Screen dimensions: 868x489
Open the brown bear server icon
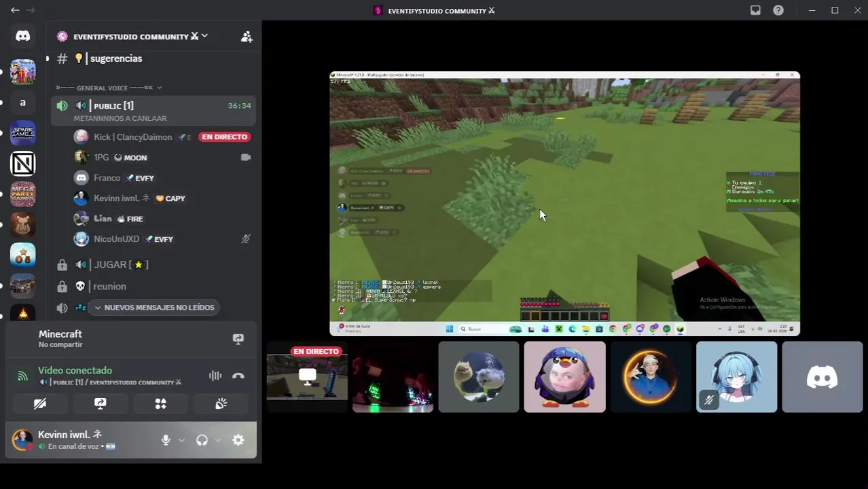(22, 225)
